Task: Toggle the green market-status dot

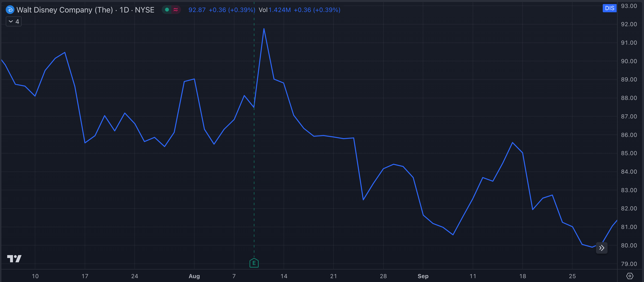Action: click(167, 9)
